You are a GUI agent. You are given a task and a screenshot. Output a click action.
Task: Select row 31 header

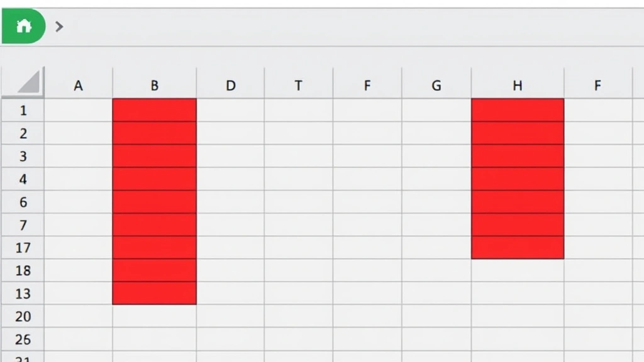[23, 358]
